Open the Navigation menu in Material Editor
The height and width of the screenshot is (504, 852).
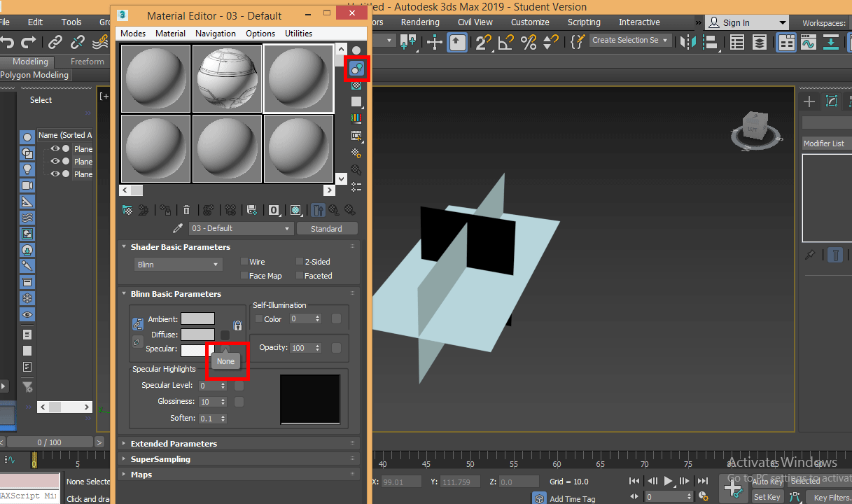215,34
